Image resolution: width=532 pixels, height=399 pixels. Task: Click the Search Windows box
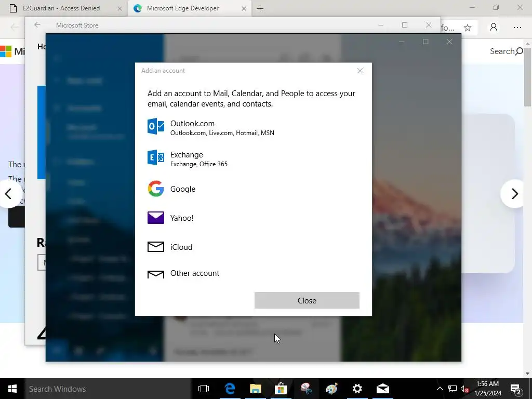click(x=108, y=389)
